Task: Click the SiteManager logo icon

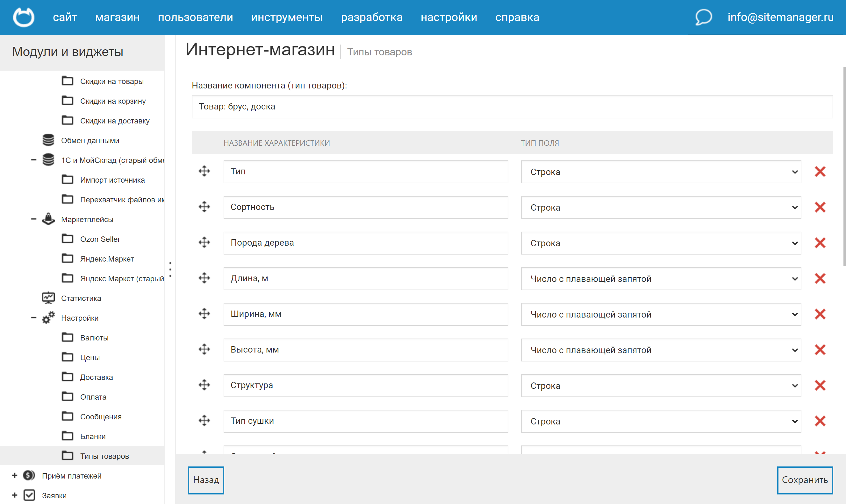Action: tap(24, 17)
